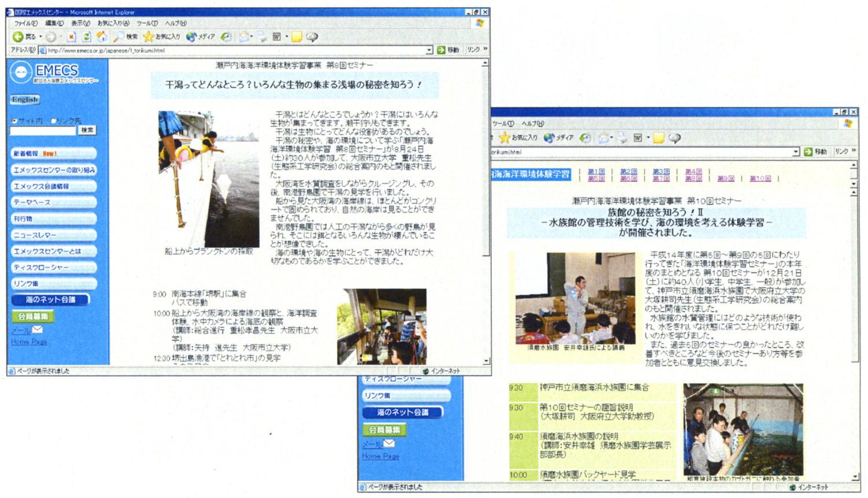
Task: Show browsing History in the front window toolbar
Action: 226,37
